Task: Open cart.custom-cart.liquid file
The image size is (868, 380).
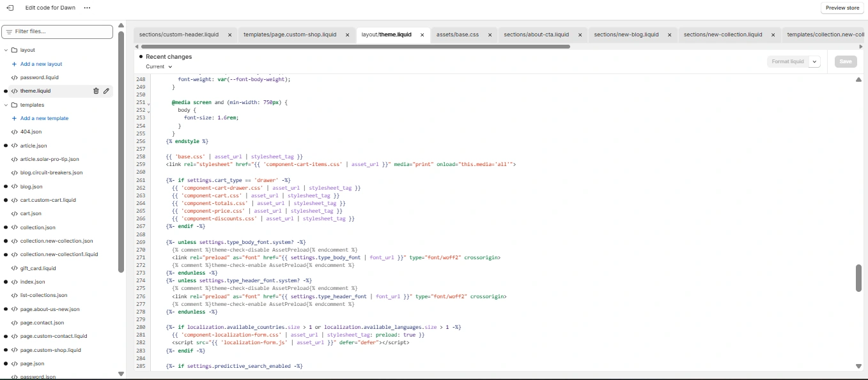Action: tap(48, 200)
